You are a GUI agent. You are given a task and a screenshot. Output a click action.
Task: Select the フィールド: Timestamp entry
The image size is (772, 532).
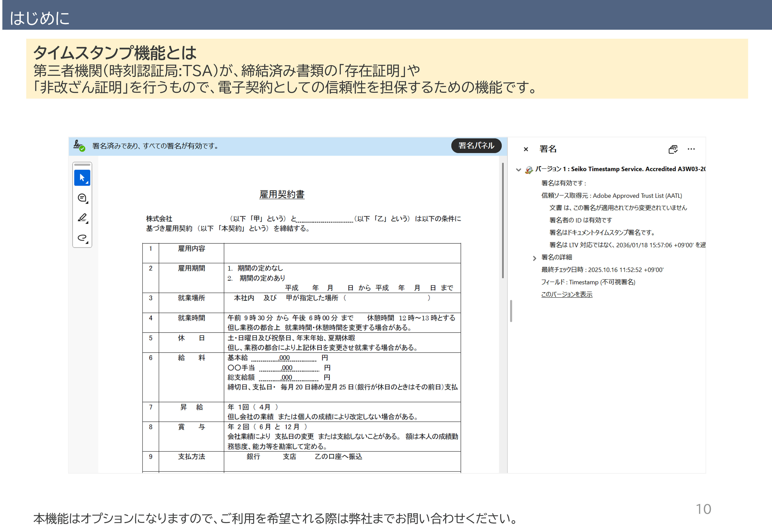point(588,282)
